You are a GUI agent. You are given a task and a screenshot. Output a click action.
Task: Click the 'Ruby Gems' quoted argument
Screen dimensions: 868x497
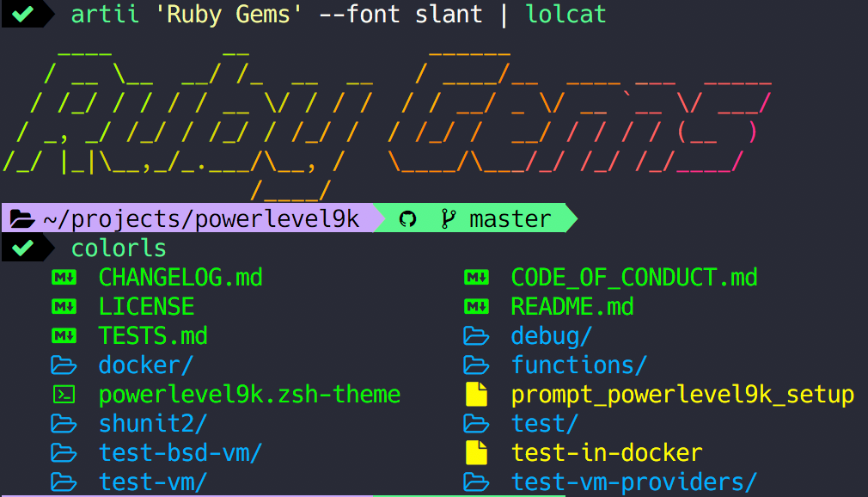tap(229, 15)
